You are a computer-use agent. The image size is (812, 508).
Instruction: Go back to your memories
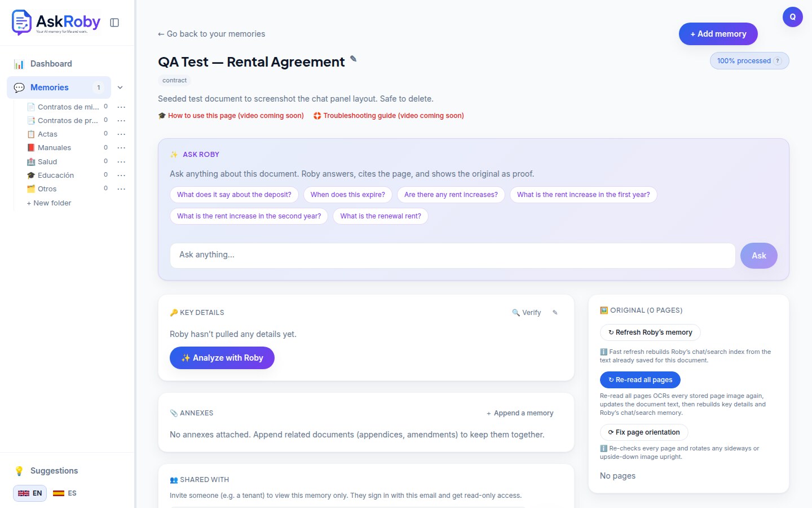coord(211,34)
